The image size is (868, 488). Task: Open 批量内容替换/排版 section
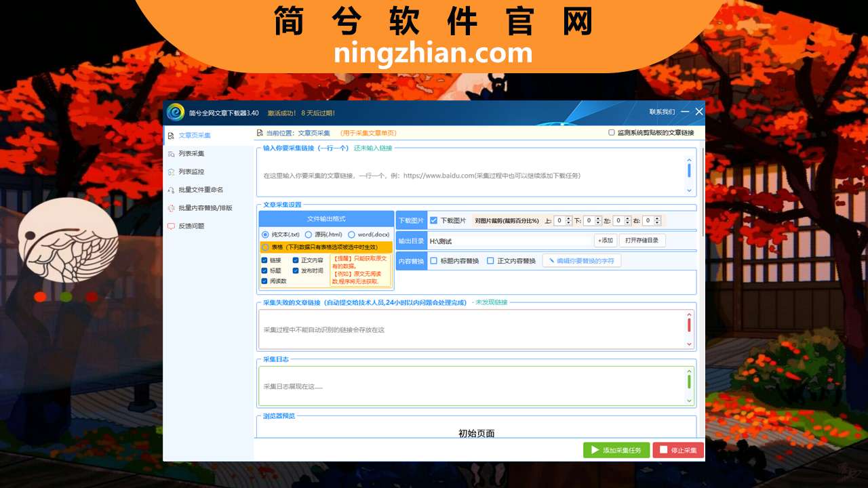(x=208, y=208)
